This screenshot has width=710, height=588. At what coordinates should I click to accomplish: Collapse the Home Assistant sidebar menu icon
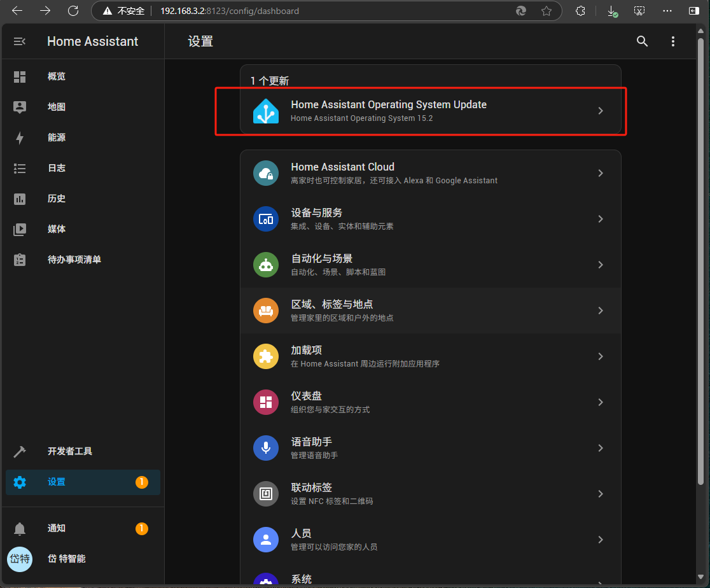click(x=20, y=41)
